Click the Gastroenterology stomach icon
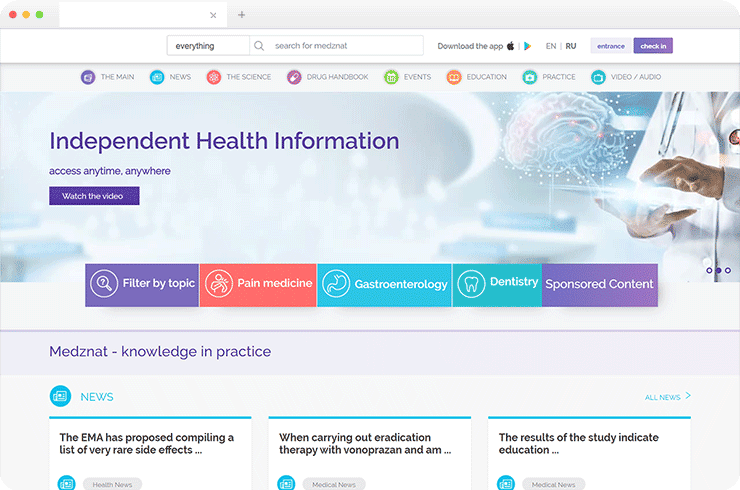 [336, 283]
